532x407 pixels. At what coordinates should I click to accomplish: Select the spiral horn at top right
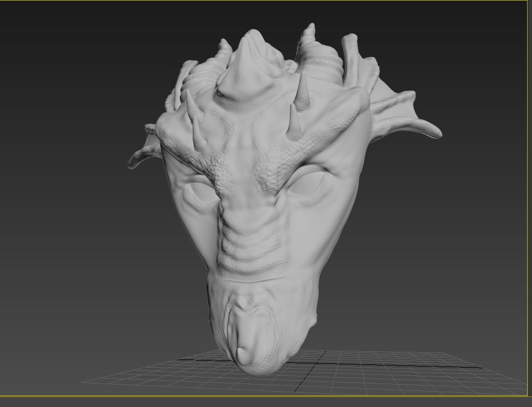320,55
